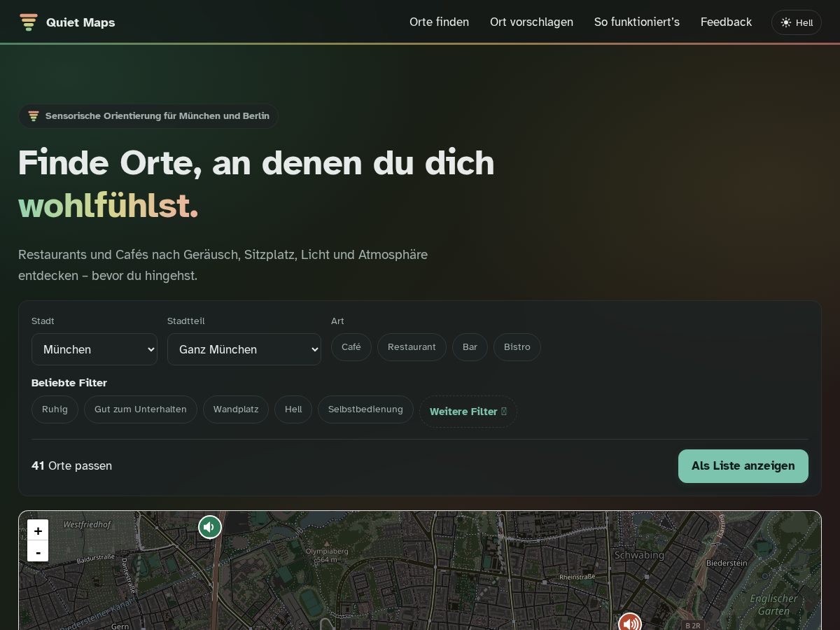
Task: Enable the Selbstbedienung filter chip
Action: pos(365,409)
